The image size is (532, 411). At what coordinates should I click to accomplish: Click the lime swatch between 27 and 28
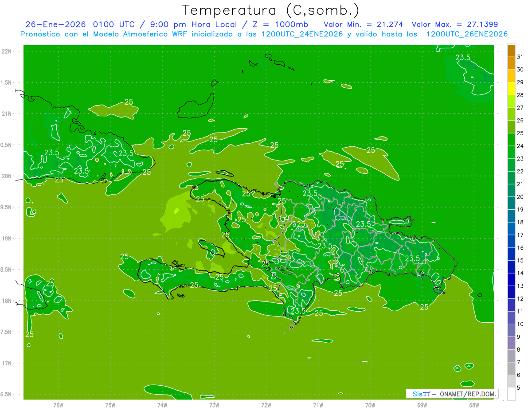coord(512,102)
